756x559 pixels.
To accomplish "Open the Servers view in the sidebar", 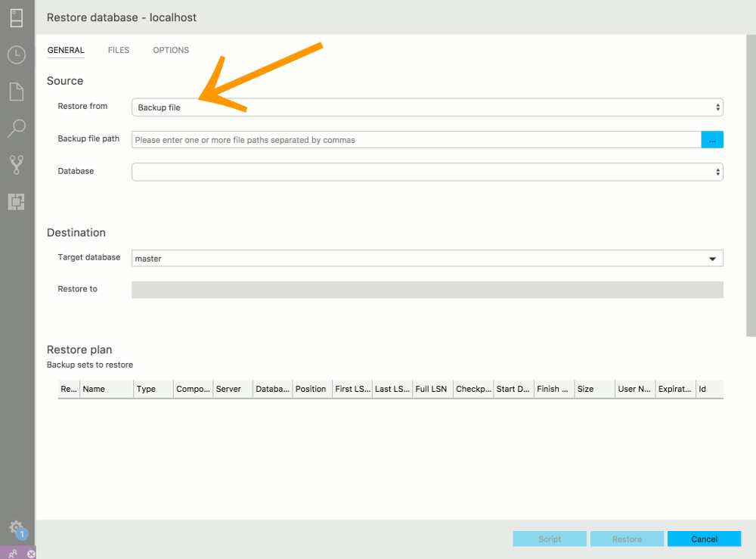I will (17, 18).
